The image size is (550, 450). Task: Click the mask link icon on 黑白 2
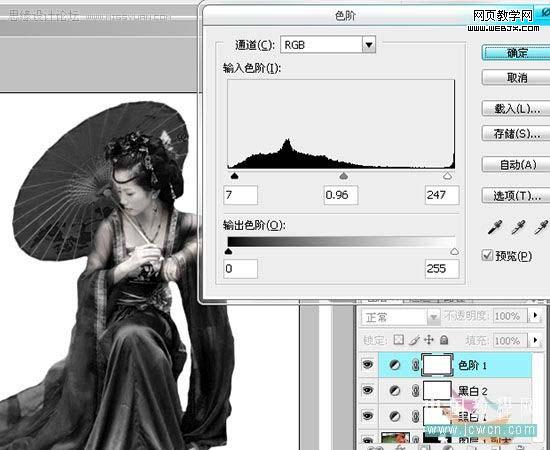(x=415, y=390)
